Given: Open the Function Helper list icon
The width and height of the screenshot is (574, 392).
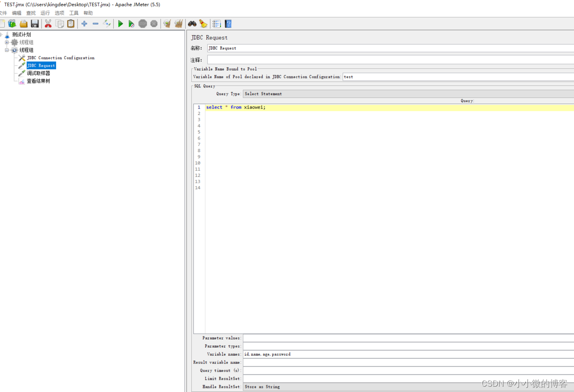Looking at the screenshot, I should click(217, 24).
